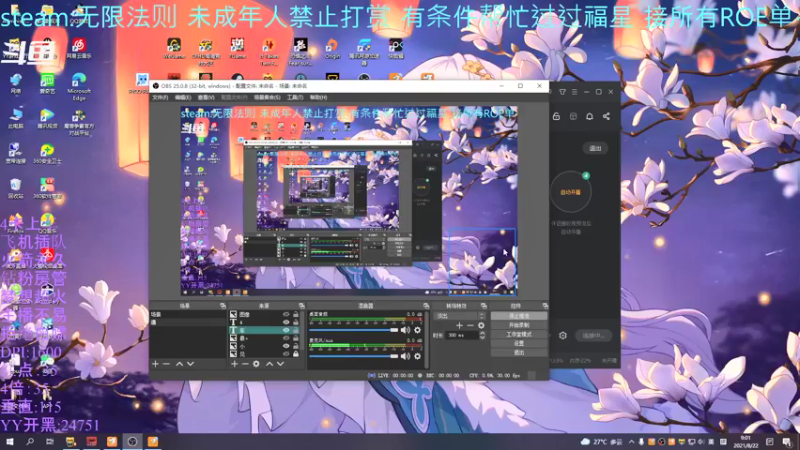This screenshot has height=450, width=800.
Task: Remove the scene using the Scenes panel minus icon
Action: click(x=166, y=364)
